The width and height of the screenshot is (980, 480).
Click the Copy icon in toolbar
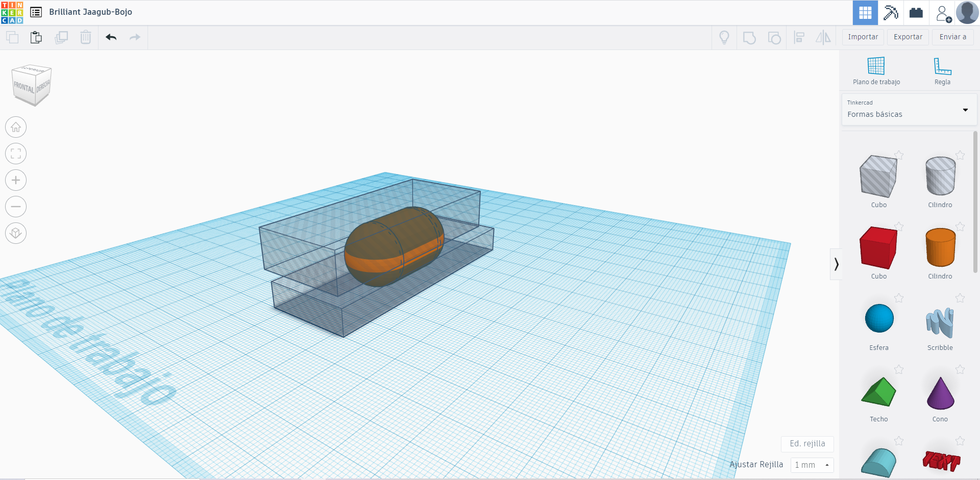point(12,37)
